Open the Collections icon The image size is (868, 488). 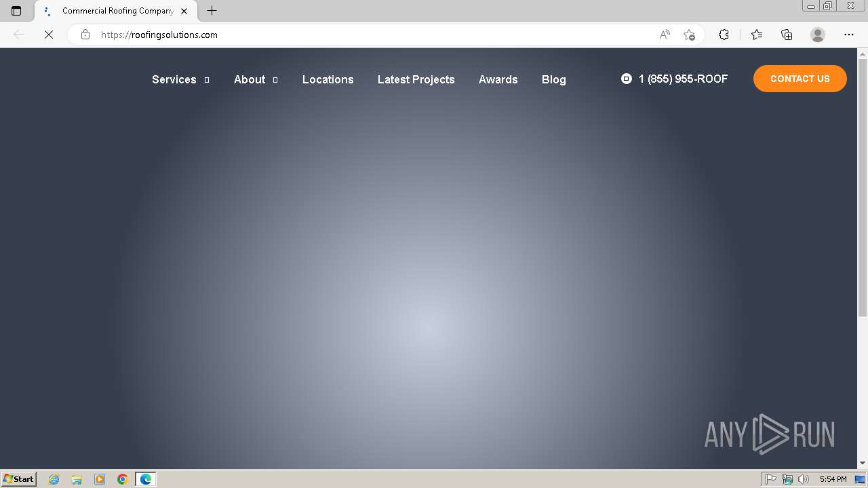(x=787, y=35)
